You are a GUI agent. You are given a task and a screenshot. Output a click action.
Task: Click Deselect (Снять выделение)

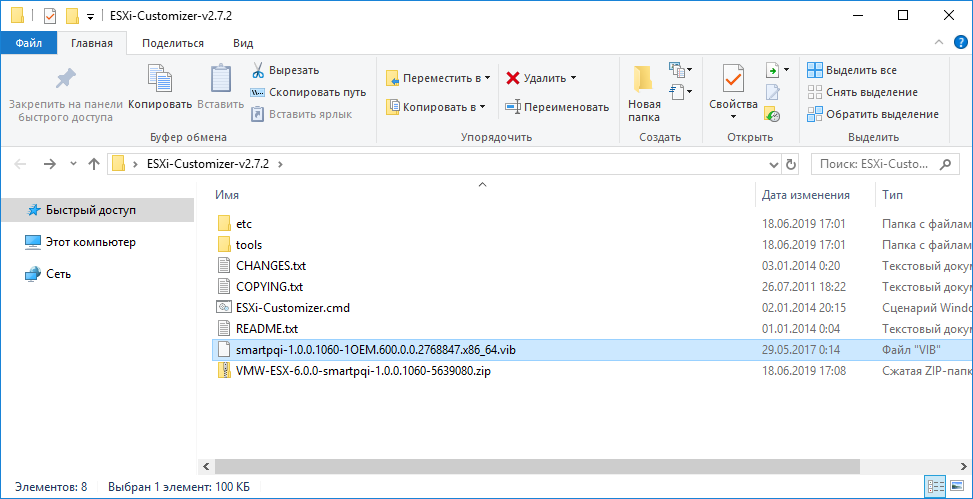863,92
